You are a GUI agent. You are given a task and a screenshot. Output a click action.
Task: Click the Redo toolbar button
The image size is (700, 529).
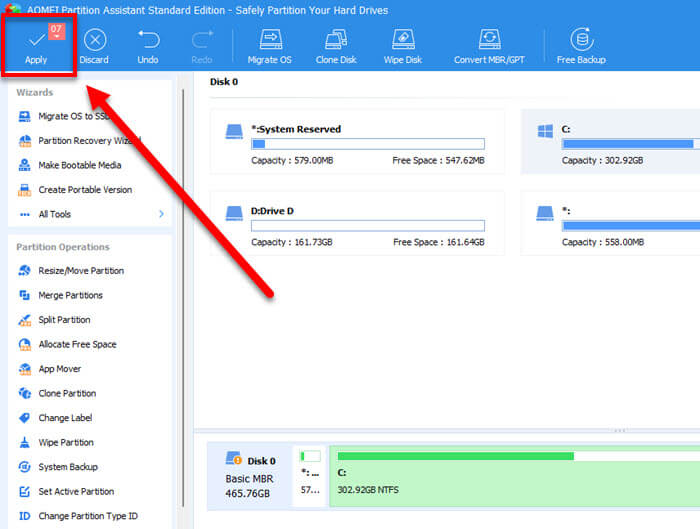coord(202,46)
